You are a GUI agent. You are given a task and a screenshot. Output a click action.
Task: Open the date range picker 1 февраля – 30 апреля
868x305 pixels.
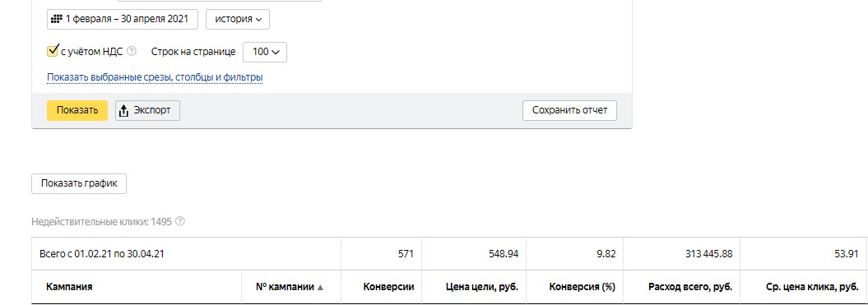click(x=123, y=19)
